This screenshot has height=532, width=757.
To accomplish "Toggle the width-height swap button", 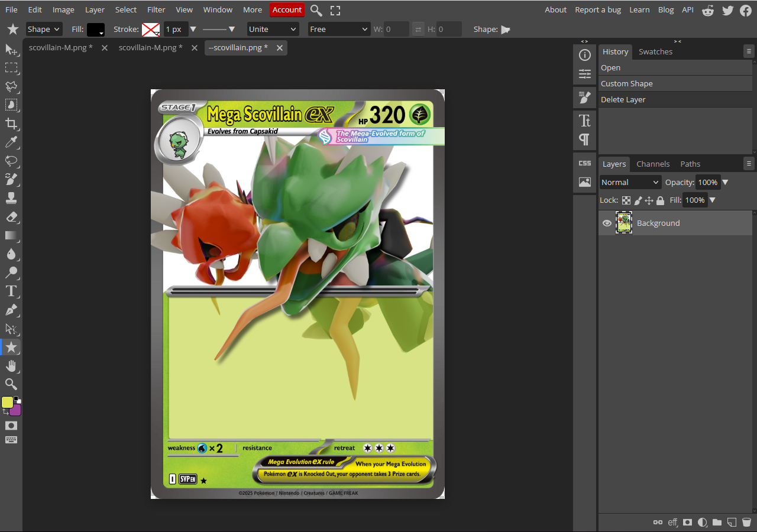I will [x=418, y=29].
